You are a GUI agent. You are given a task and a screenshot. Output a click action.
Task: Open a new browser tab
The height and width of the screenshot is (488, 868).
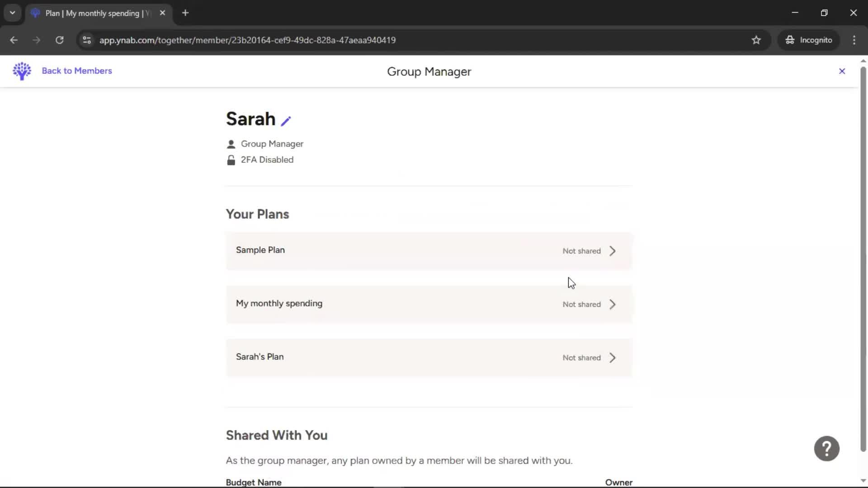click(185, 13)
